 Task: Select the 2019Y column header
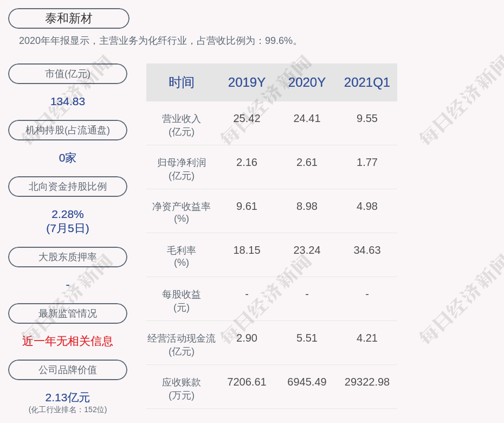247,82
